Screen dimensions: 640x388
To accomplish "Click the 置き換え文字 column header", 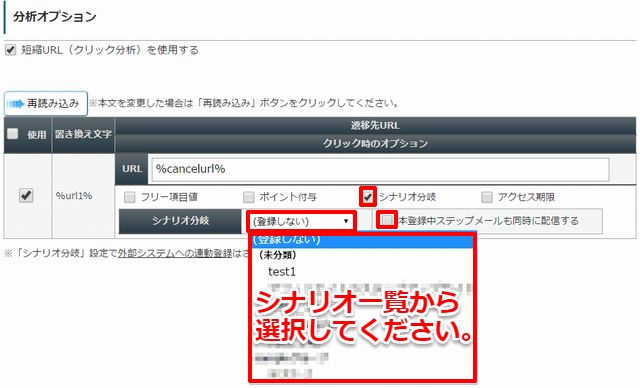I will click(83, 135).
